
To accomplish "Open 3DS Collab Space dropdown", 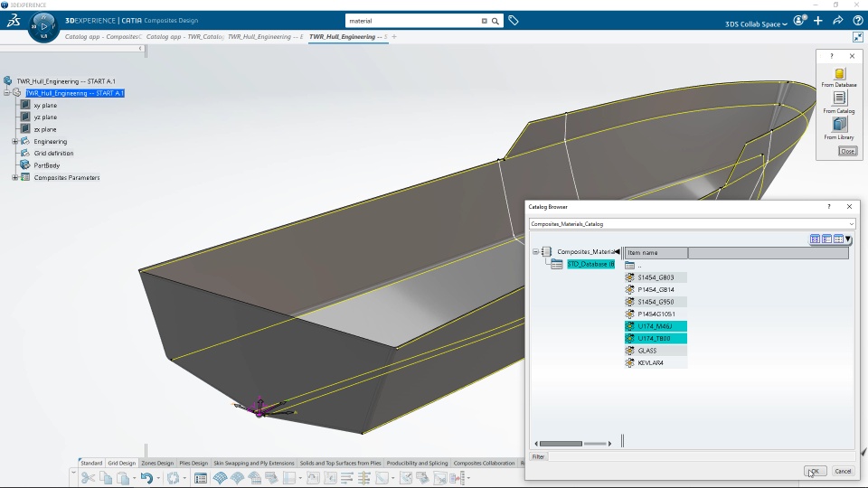I will click(756, 23).
